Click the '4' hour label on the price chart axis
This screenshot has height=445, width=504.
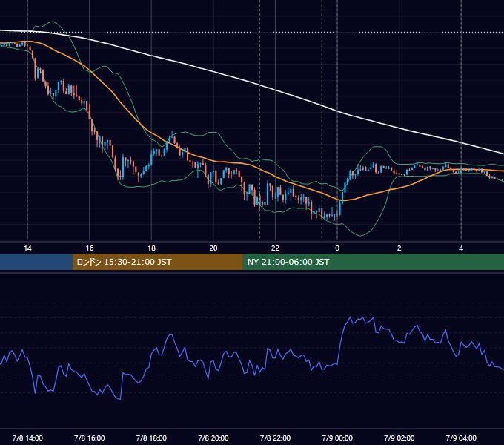(461, 248)
